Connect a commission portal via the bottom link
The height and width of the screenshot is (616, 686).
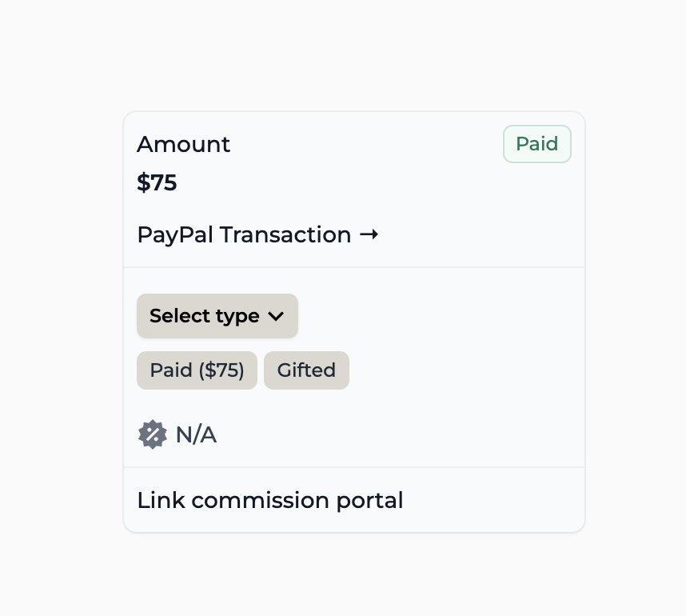[x=270, y=501]
